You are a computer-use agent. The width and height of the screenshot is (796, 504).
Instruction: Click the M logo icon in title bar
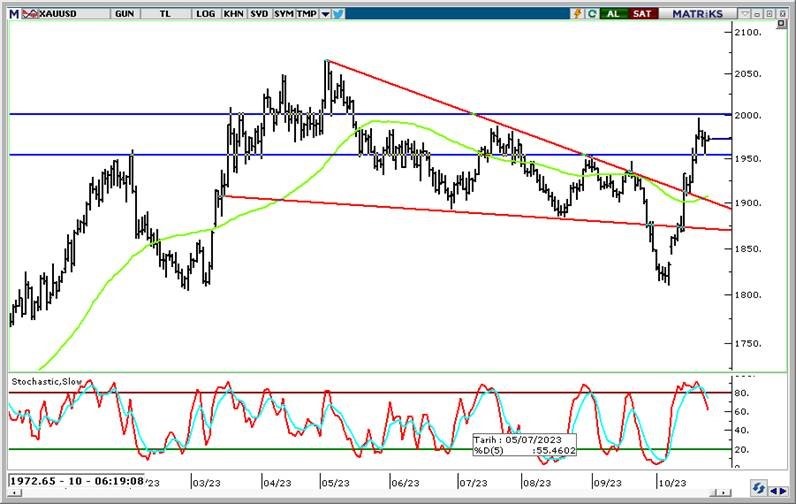[x=12, y=14]
